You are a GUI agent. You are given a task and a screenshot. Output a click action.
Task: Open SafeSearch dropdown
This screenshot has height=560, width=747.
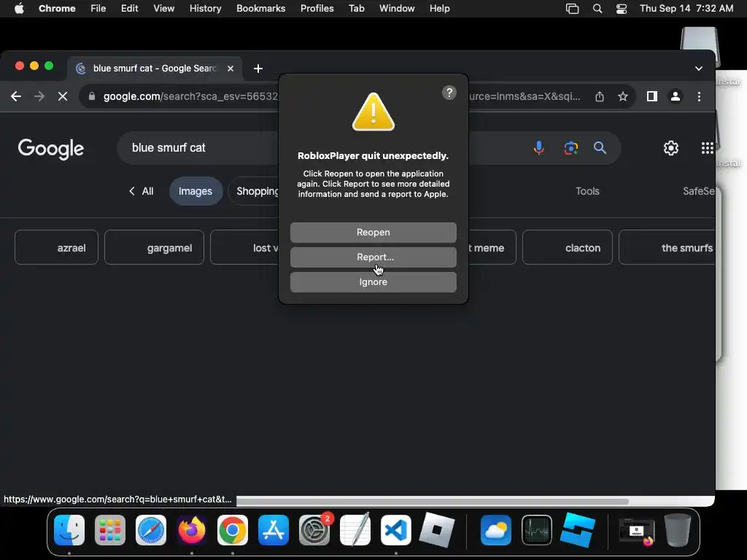pos(698,192)
